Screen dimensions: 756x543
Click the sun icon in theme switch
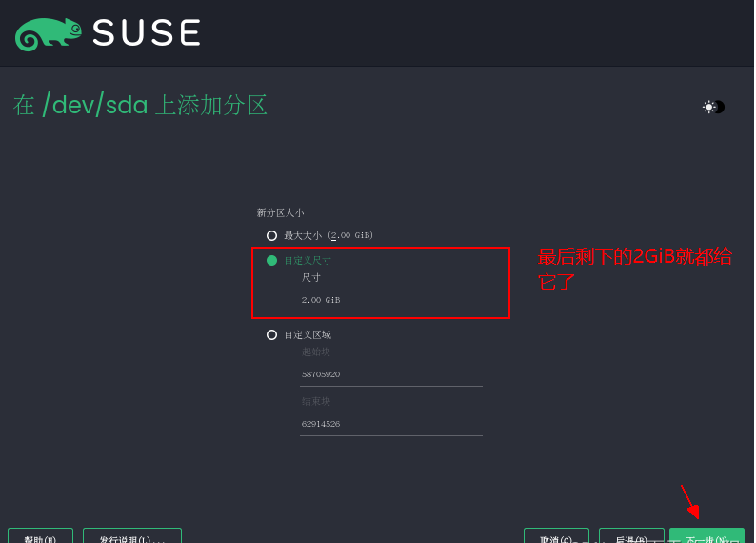click(708, 107)
